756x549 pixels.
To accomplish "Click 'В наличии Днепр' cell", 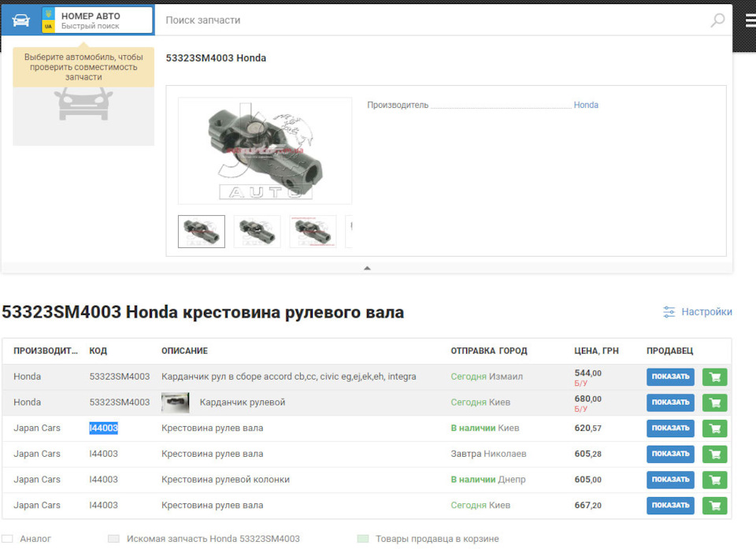I will click(488, 480).
